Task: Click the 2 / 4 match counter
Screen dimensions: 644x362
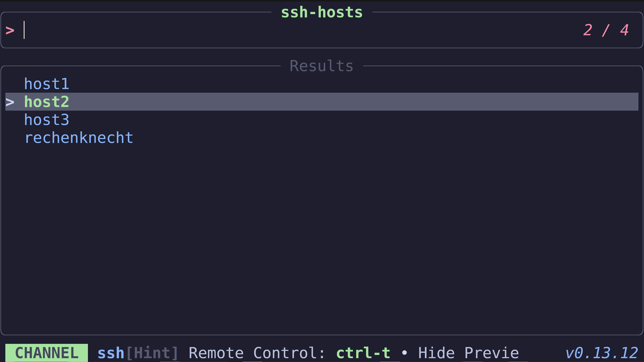Action: [606, 30]
